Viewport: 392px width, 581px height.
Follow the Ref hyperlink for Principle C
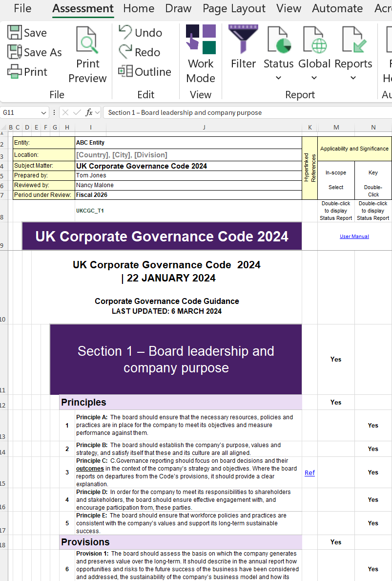(x=309, y=473)
